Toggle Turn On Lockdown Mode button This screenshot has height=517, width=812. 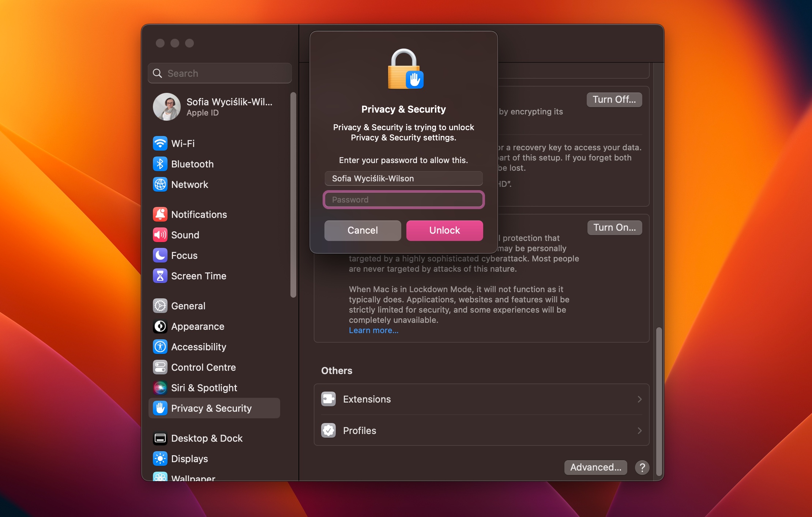coord(614,227)
